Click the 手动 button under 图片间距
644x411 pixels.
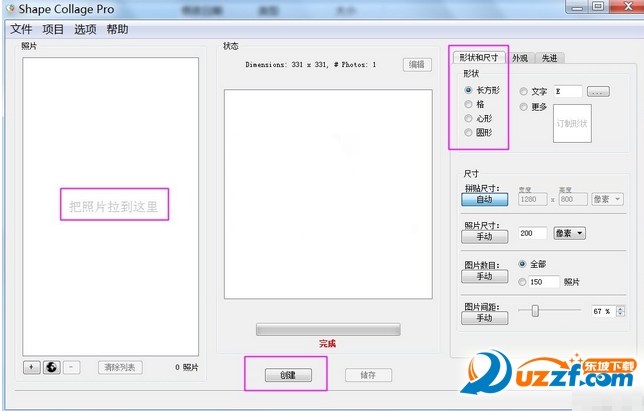coord(484,318)
